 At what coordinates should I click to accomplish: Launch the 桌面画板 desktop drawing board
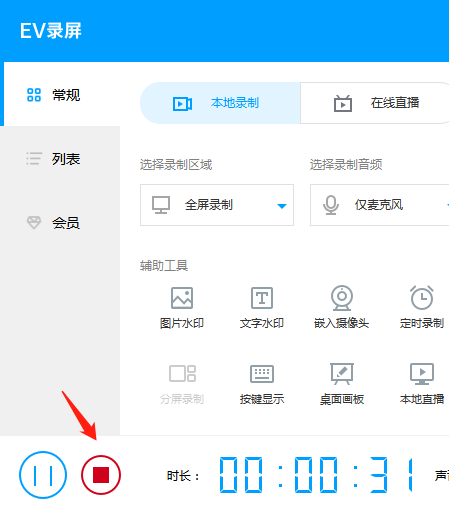pos(342,384)
